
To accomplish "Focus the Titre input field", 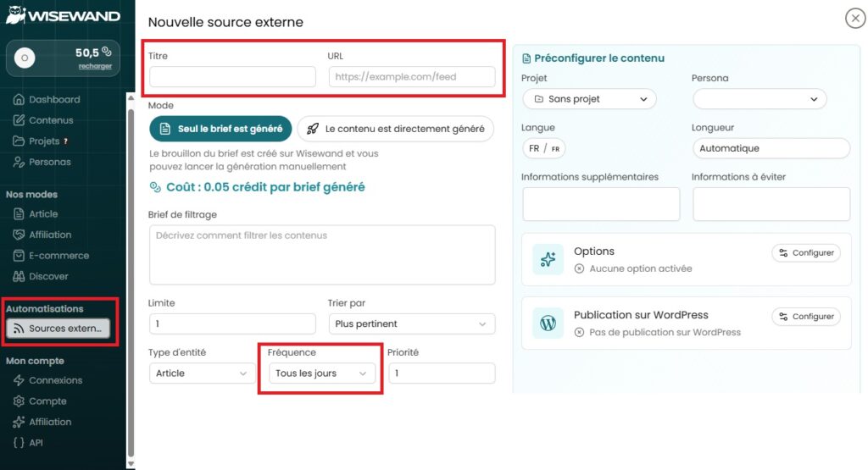I will click(x=232, y=77).
